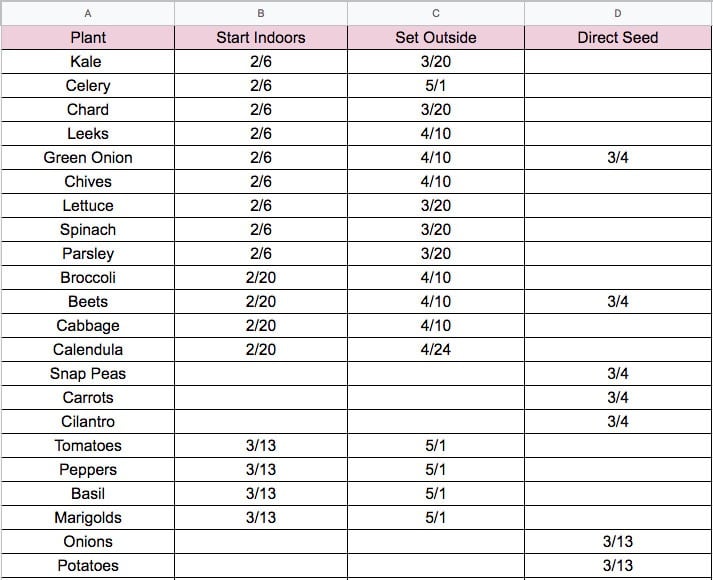
Task: Select column B header
Action: (x=261, y=13)
